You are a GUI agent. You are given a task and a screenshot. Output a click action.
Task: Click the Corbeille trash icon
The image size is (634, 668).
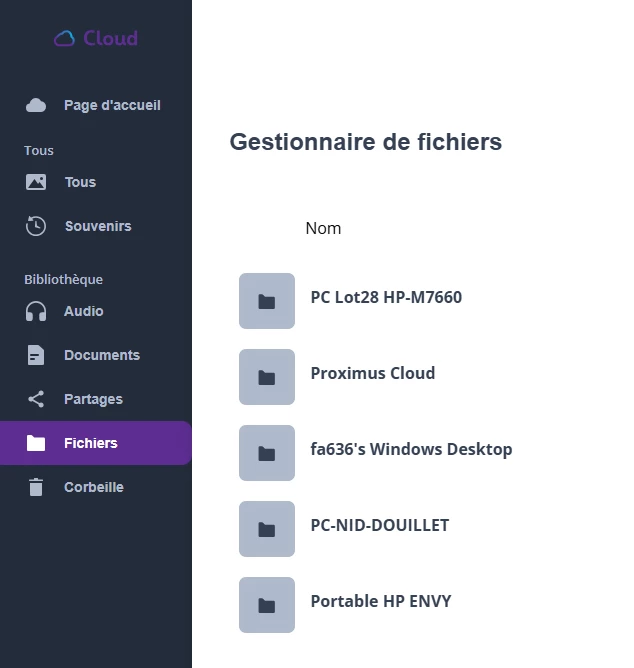36,487
